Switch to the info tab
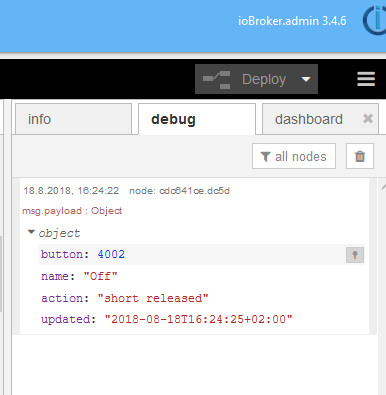 [73, 119]
